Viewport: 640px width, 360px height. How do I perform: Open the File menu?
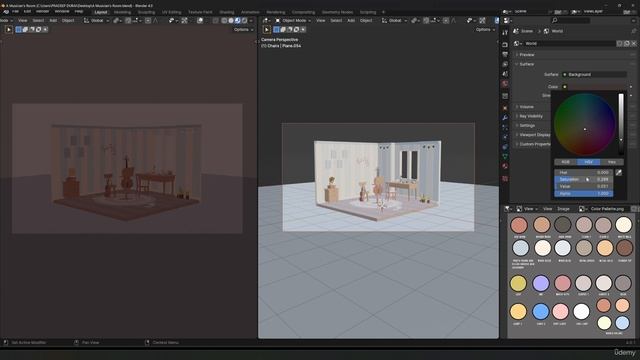click(16, 12)
